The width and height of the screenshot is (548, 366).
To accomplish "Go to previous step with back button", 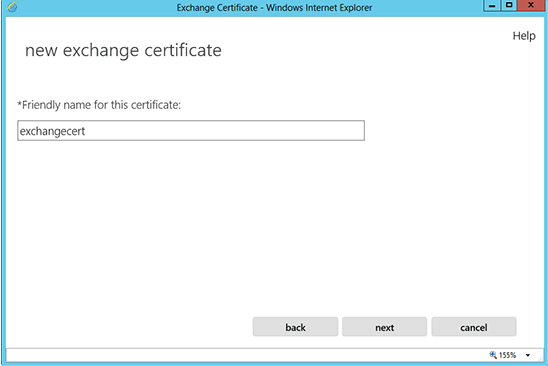I will [x=295, y=327].
